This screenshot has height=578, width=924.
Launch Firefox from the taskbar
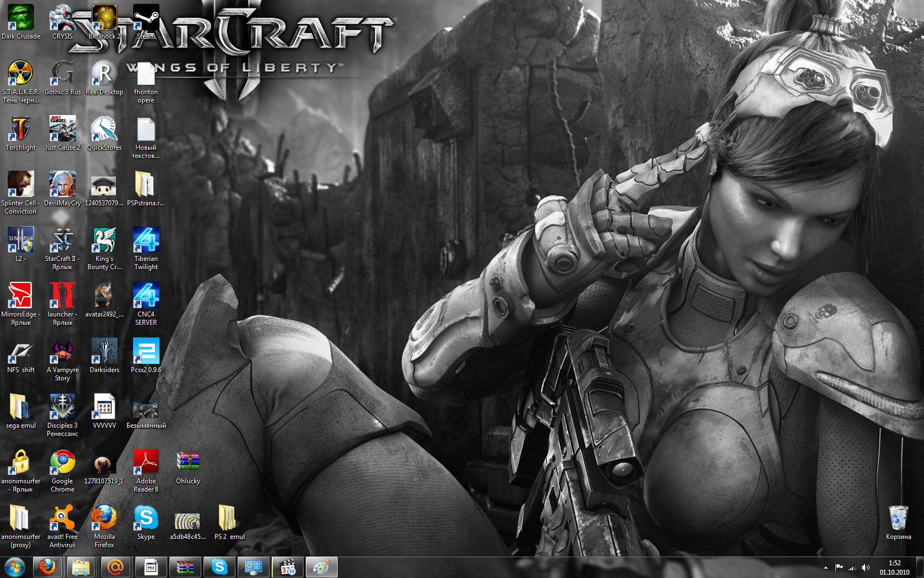pyautogui.click(x=48, y=567)
